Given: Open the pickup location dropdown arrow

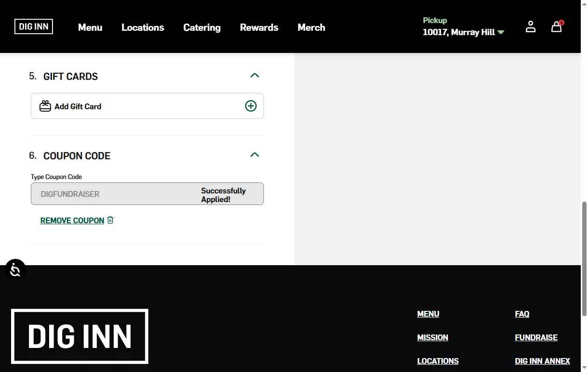Looking at the screenshot, I should click(x=501, y=32).
